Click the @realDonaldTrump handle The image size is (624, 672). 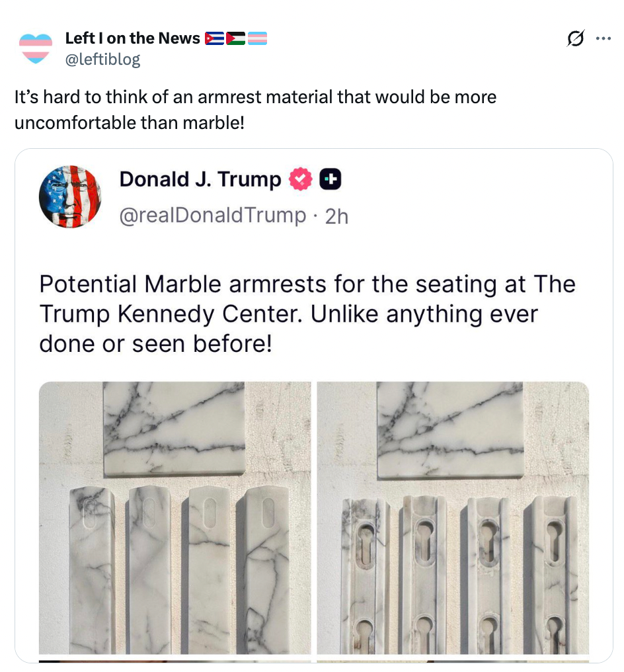pos(212,216)
